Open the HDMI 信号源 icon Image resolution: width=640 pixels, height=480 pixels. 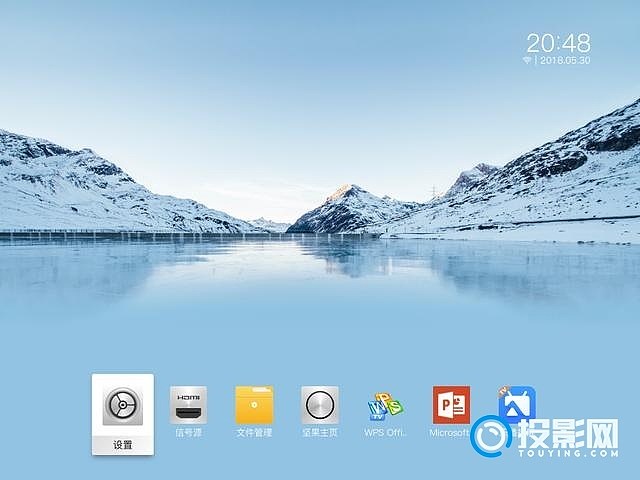[x=188, y=405]
